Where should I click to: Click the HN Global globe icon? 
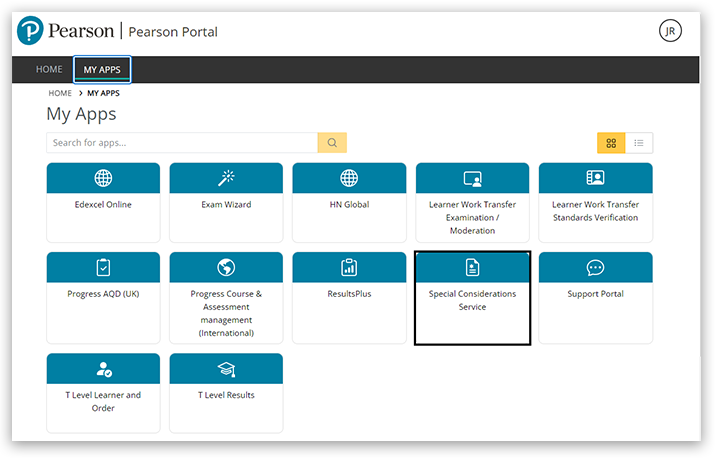(x=349, y=178)
